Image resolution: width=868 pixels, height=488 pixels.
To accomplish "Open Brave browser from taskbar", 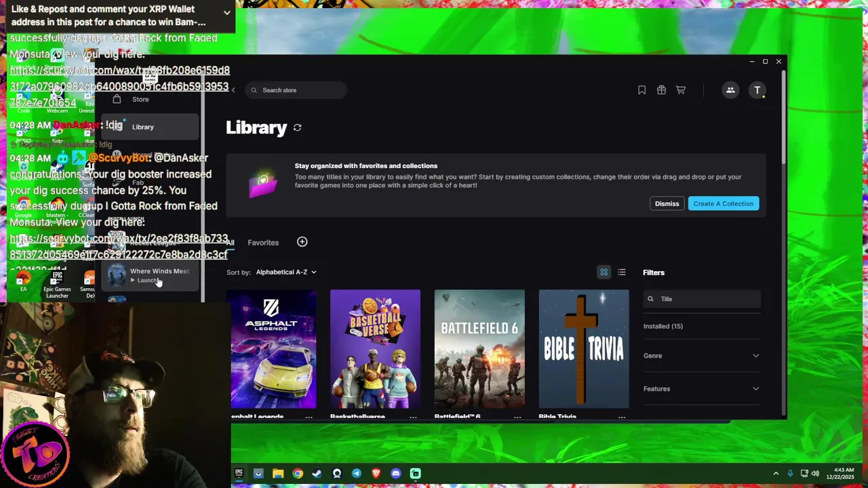I will (x=376, y=474).
